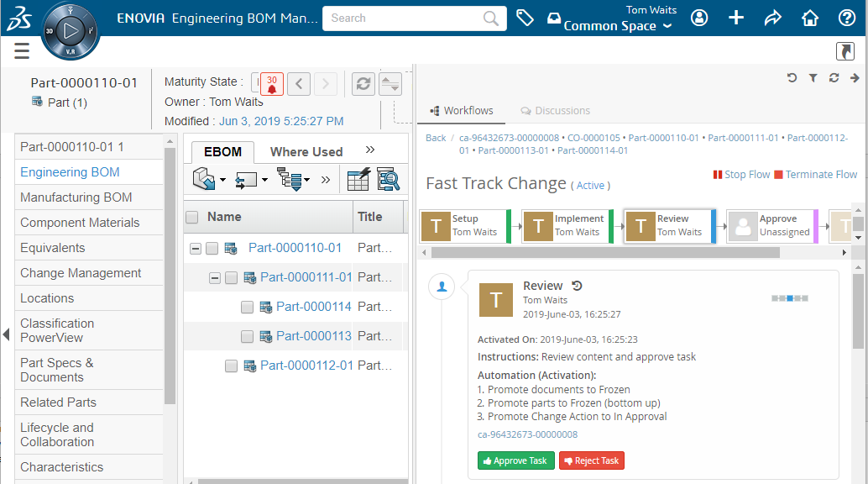The image size is (868, 484).
Task: Switch to the Where Used tab
Action: [306, 152]
